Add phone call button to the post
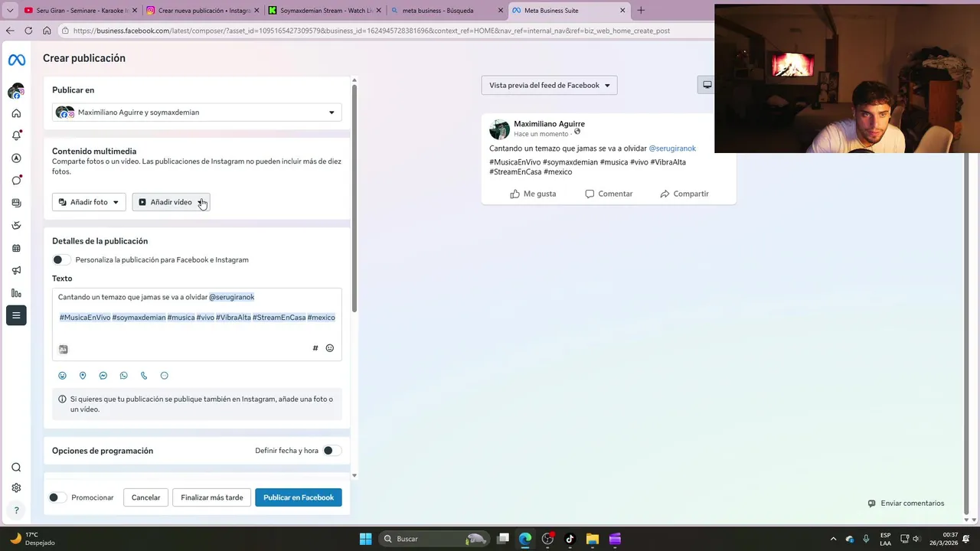The height and width of the screenshot is (551, 980). click(x=144, y=376)
